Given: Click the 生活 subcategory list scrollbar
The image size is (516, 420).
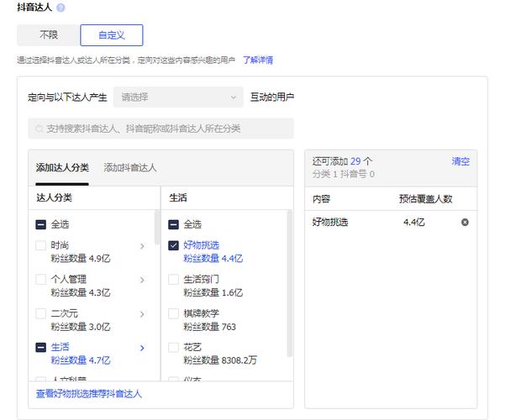Looking at the screenshot, I should pyautogui.click(x=290, y=284).
